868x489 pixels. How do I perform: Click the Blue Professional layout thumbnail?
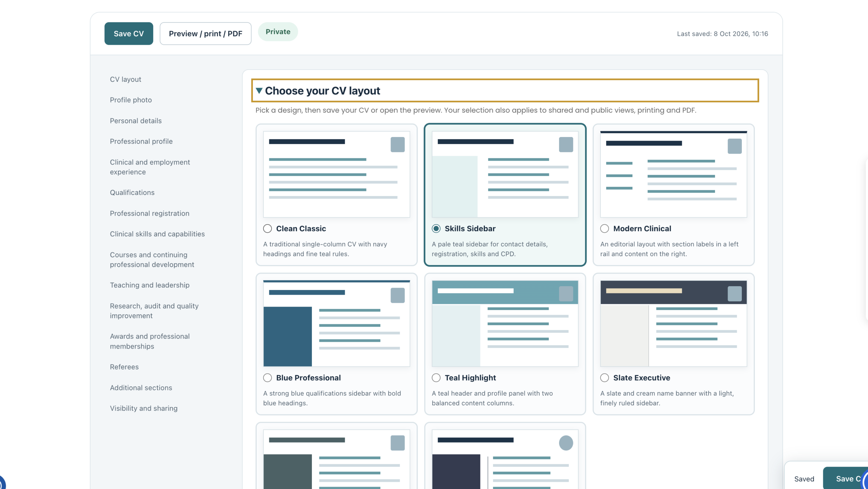click(x=336, y=324)
